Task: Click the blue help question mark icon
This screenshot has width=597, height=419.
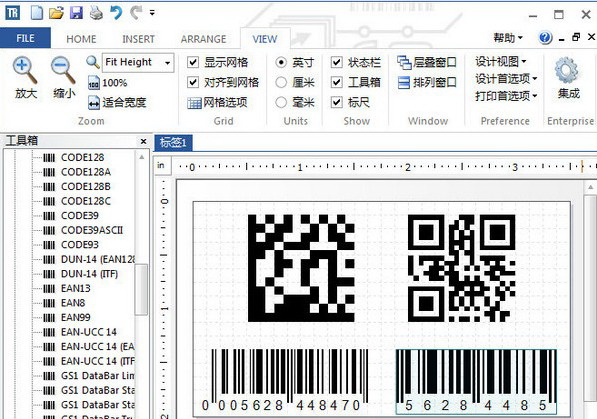Action: point(545,38)
